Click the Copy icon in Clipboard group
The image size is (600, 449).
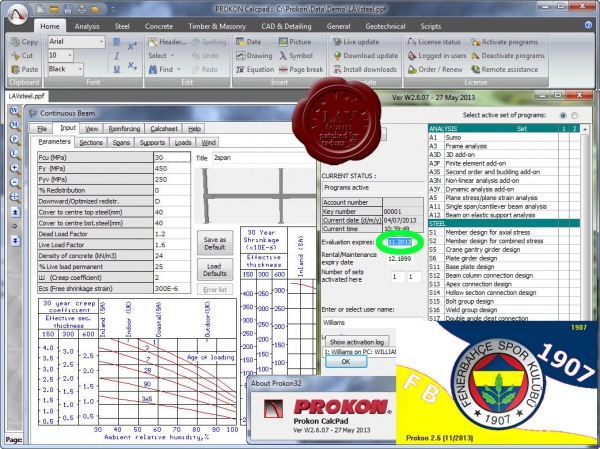pos(15,42)
